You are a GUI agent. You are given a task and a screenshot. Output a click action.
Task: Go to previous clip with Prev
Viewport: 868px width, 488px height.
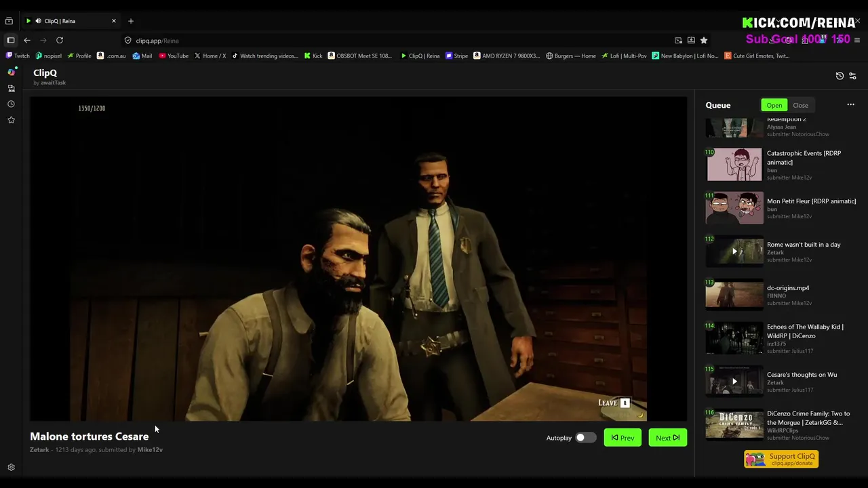pos(623,438)
